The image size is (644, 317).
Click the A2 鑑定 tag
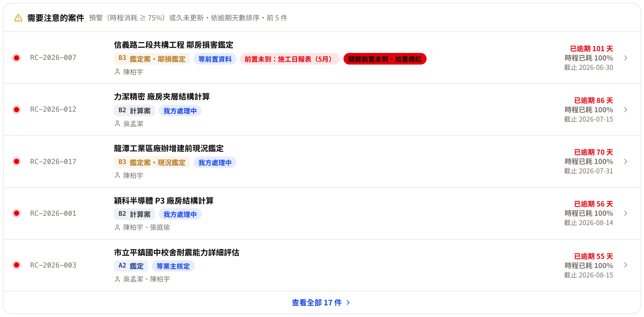(131, 266)
